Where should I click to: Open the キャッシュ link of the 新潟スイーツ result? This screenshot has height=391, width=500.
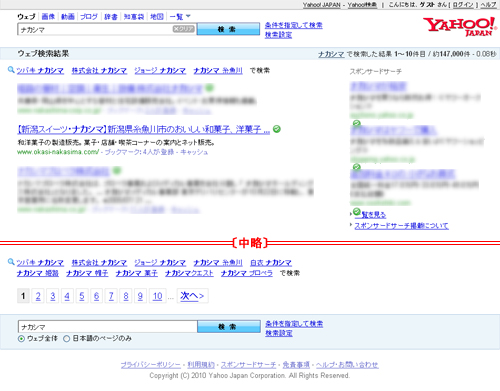194,152
